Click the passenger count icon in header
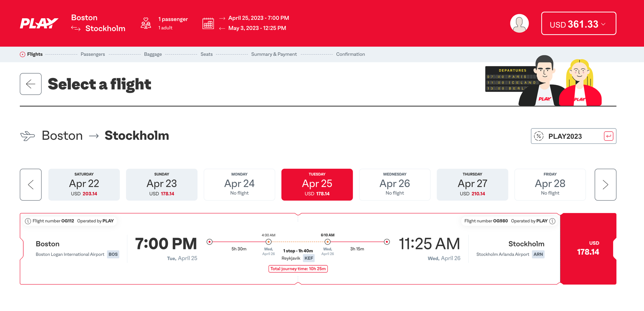Image resolution: width=644 pixels, height=311 pixels. click(x=145, y=23)
